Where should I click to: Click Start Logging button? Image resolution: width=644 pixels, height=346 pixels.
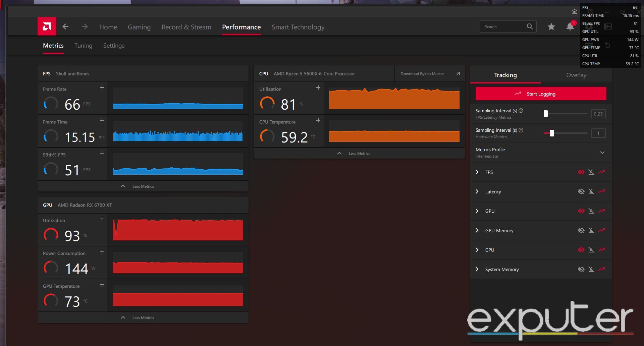(541, 94)
